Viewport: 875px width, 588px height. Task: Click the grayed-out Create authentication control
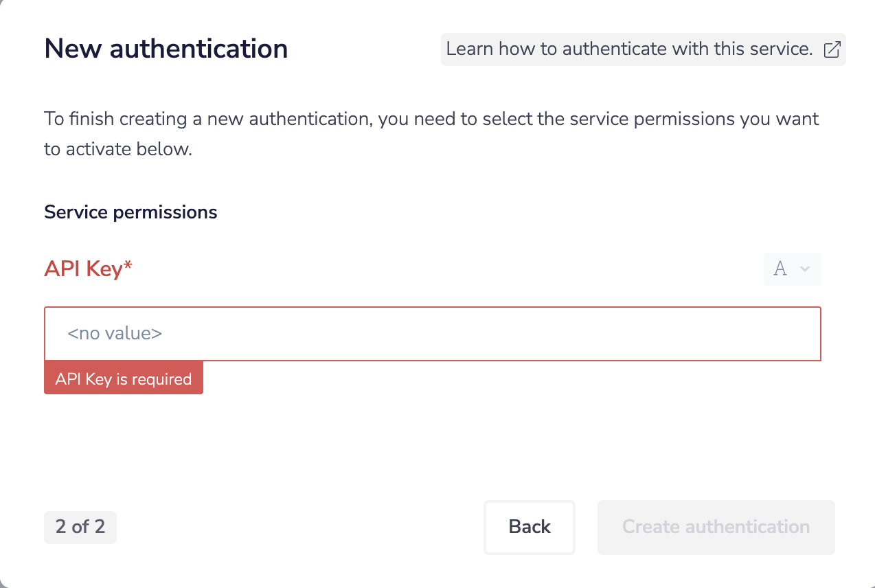(x=716, y=527)
